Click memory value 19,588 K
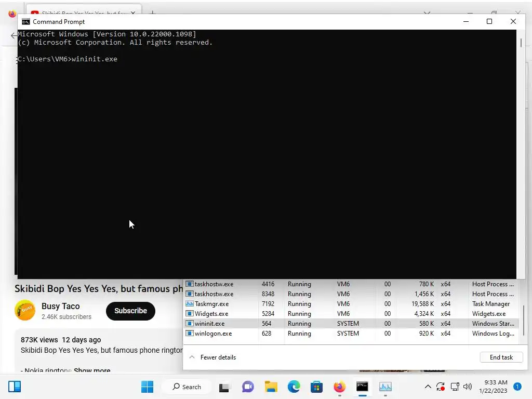Screen dimensions: 532x399 coord(422,303)
